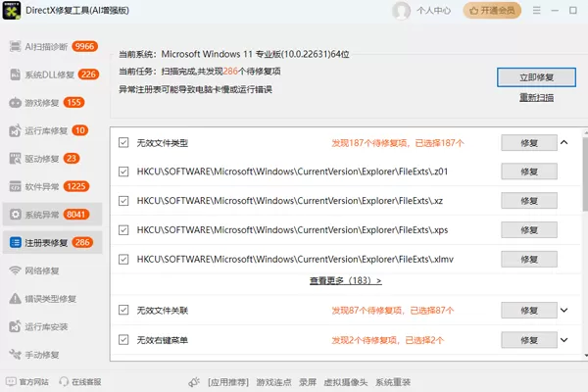Click 修复 button for 无效文件关联
Viewport: 588px width, 392px height.
tap(529, 311)
